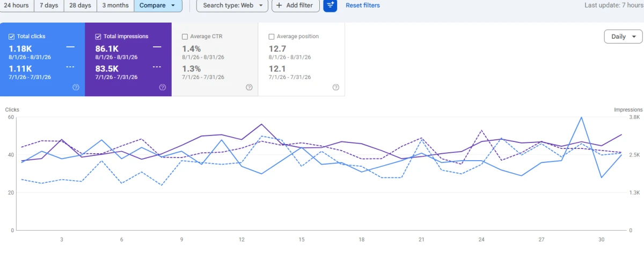Uncheck the Total clicks checkbox
Image resolution: width=644 pixels, height=257 pixels.
(12, 37)
